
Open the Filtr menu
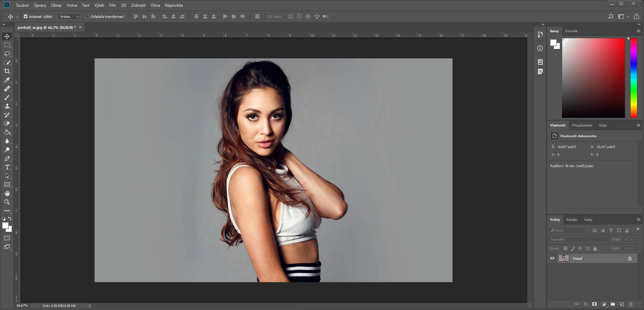pyautogui.click(x=112, y=5)
